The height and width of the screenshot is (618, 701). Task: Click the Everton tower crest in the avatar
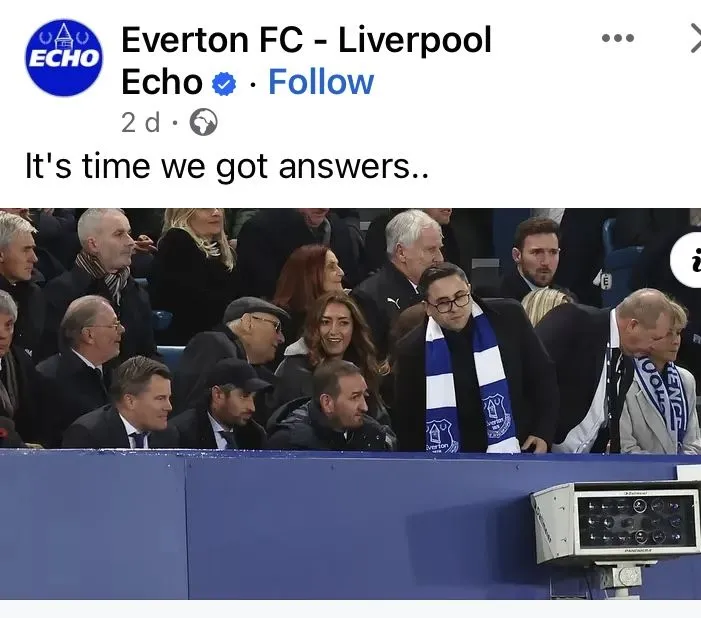coord(64,36)
